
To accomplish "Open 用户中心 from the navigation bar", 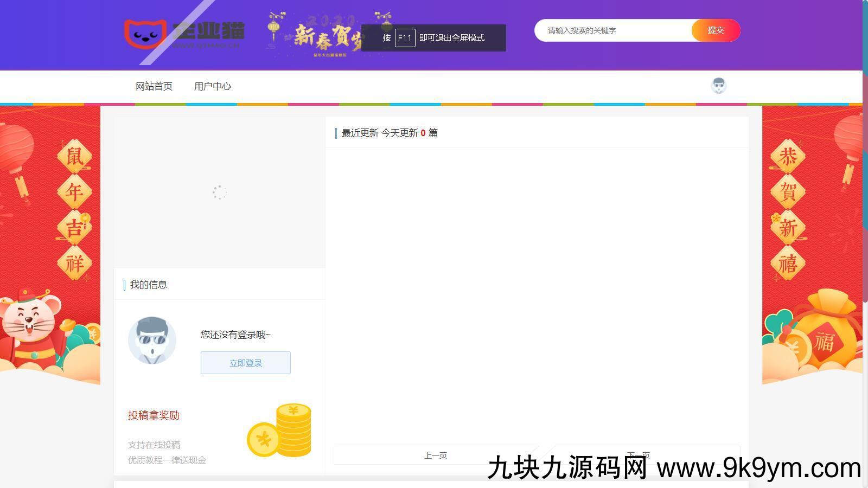I will 212,86.
